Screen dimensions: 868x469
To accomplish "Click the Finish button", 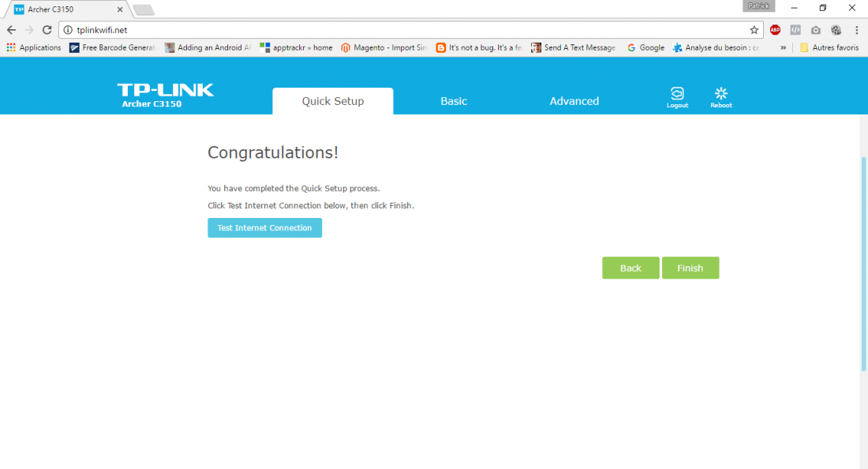I will (x=690, y=268).
